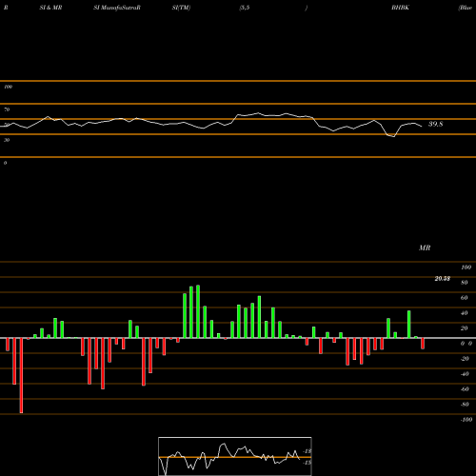476x476 pixels.
Task: Click the longest red histogram bar near -100
Action: pyautogui.click(x=21, y=375)
